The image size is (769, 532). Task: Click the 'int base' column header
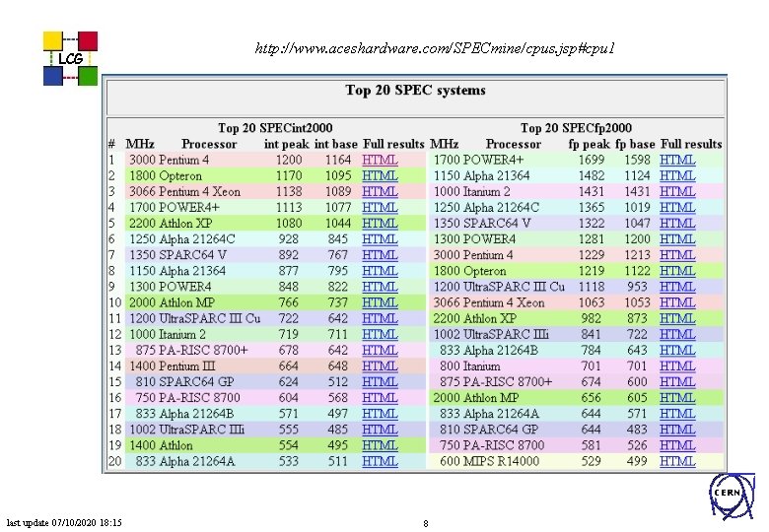tap(336, 144)
